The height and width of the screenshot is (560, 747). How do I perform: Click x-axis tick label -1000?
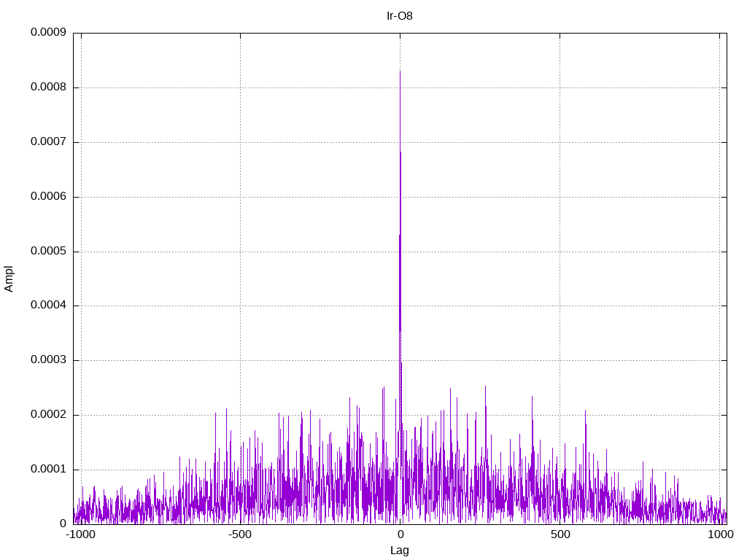[x=80, y=534]
